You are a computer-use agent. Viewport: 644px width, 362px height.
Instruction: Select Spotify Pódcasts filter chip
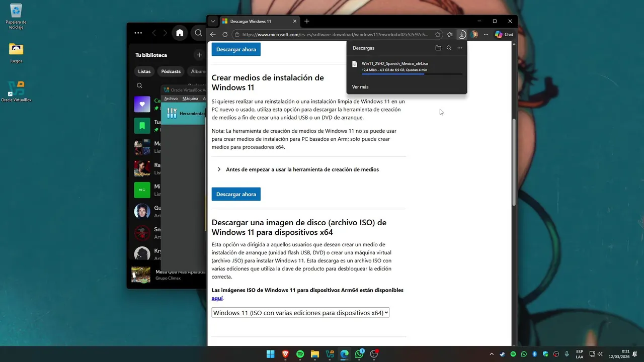click(x=171, y=71)
